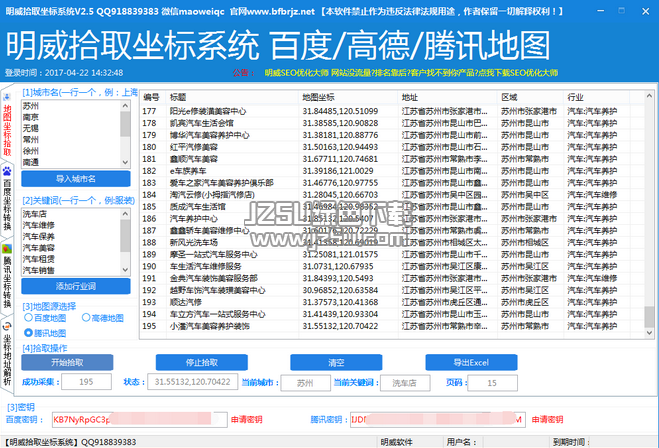The image size is (659, 448).
Task: Click the 添加行业词 button
Action: point(76,287)
